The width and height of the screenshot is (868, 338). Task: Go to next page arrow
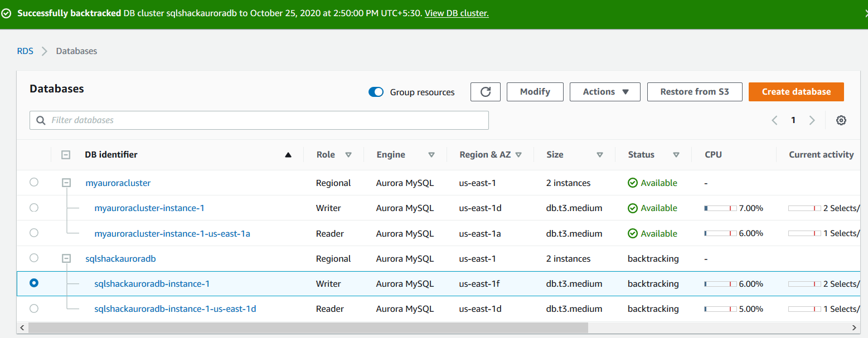tap(812, 120)
